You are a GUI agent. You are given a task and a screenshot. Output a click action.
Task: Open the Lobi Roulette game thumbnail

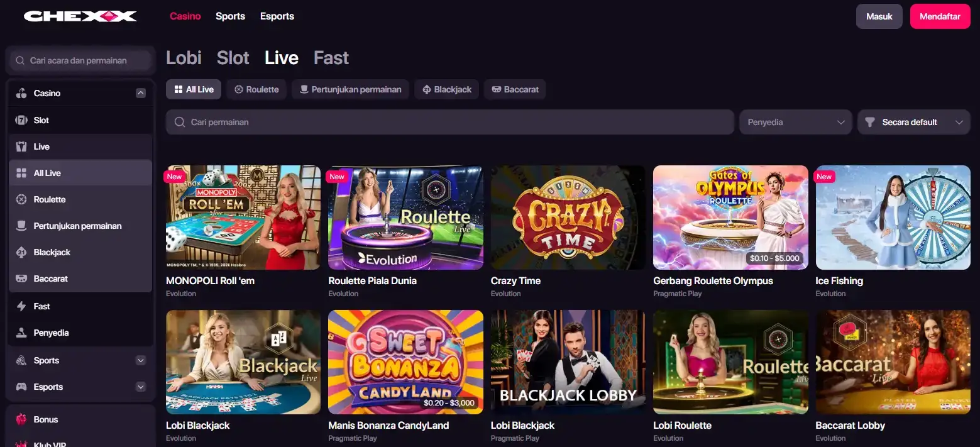730,362
